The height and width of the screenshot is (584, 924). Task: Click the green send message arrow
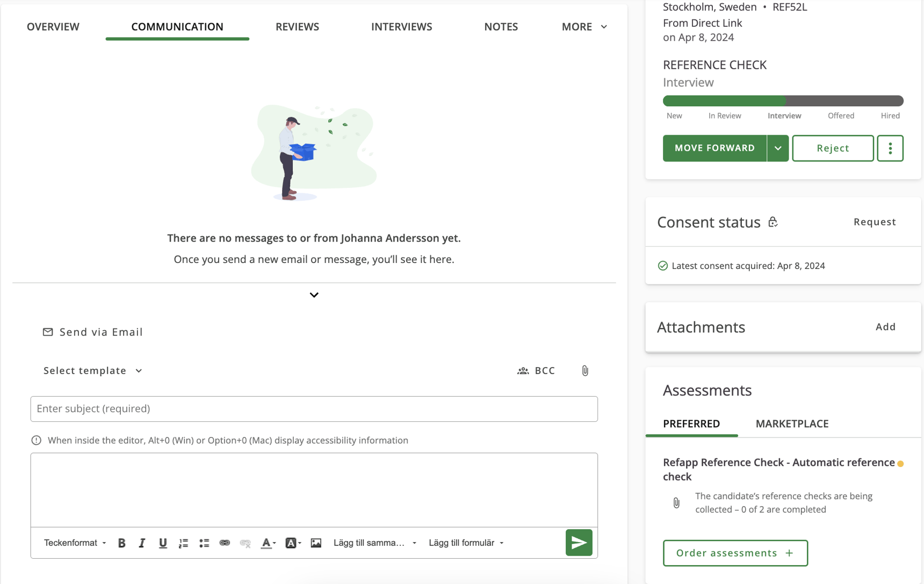(x=579, y=543)
